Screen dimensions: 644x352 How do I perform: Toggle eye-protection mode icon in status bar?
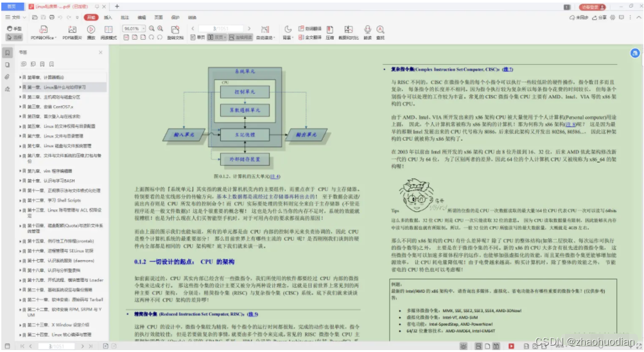[x=464, y=346]
